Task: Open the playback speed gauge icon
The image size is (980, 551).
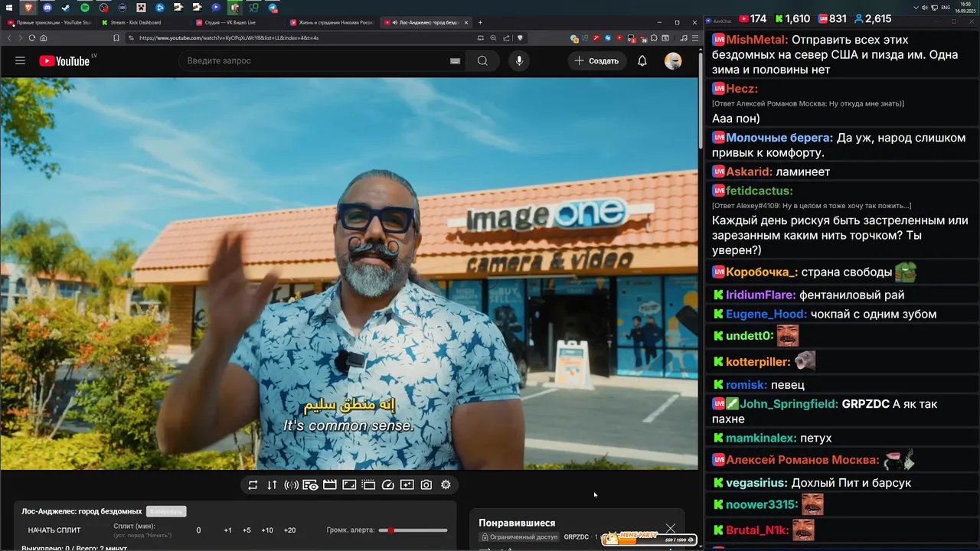Action: [387, 484]
